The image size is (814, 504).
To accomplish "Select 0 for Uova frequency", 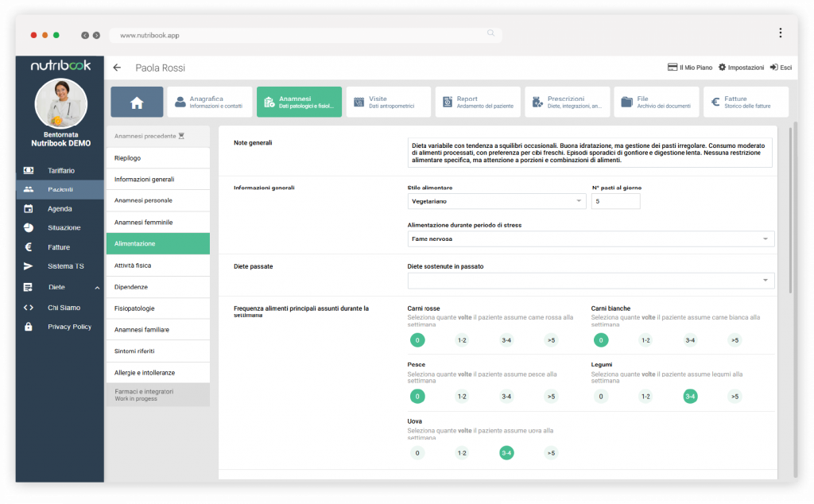I will tap(417, 453).
